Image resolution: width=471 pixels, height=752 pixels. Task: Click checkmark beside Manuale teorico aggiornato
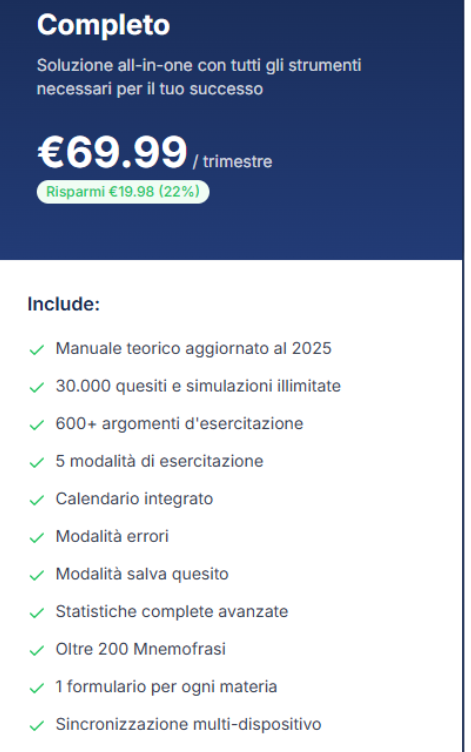pyautogui.click(x=36, y=350)
